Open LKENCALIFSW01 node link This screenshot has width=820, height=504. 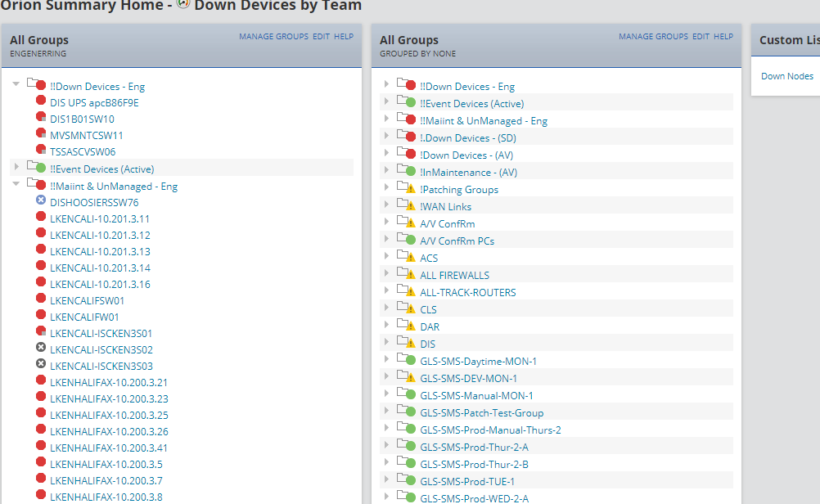click(x=88, y=301)
